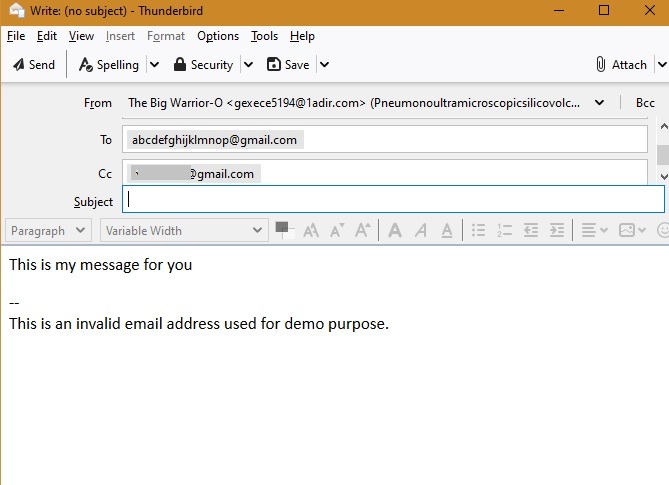The image size is (669, 485).
Task: Click inside the Subject field
Action: click(393, 199)
